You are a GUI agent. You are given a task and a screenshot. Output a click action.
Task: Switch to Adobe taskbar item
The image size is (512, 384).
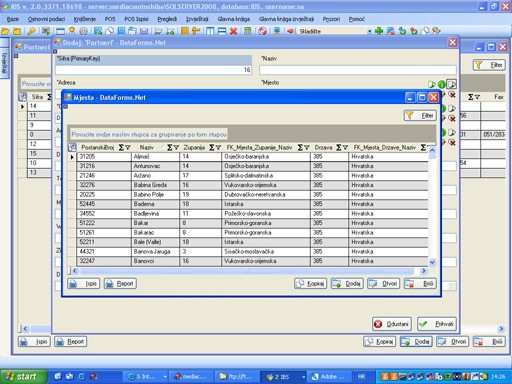click(329, 377)
